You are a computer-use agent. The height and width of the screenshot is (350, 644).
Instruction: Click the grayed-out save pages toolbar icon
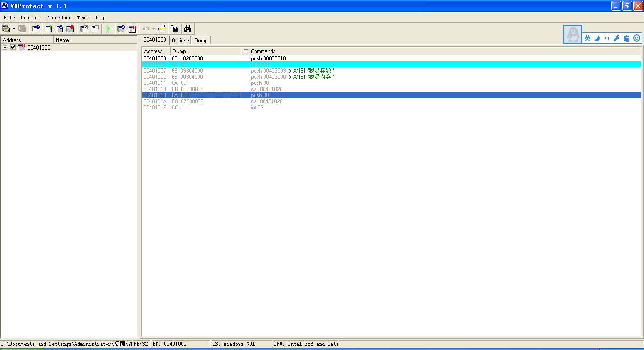[22, 29]
